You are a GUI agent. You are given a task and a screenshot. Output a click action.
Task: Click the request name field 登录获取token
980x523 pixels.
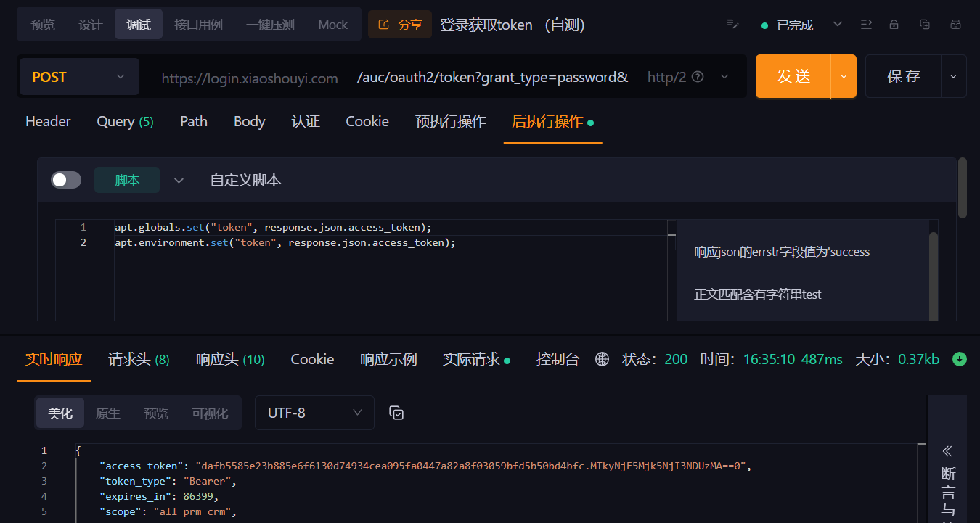pos(577,25)
